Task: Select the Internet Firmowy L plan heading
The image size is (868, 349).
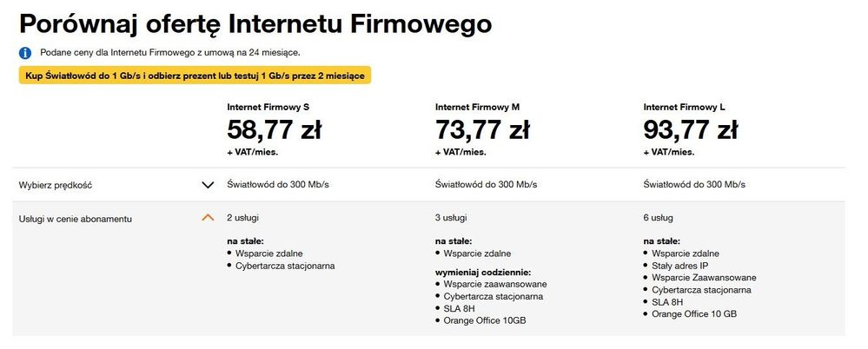Action: click(x=684, y=107)
